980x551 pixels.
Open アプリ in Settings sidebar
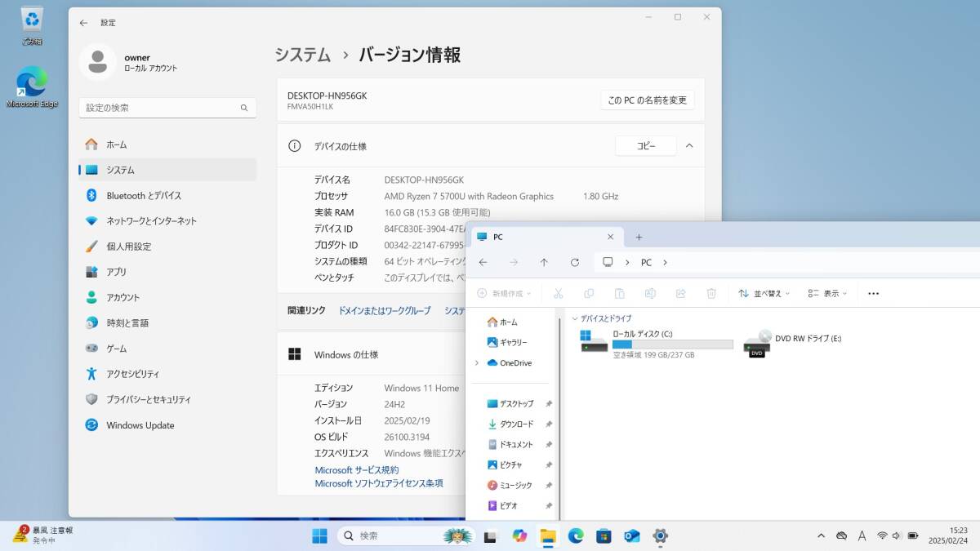click(167, 272)
